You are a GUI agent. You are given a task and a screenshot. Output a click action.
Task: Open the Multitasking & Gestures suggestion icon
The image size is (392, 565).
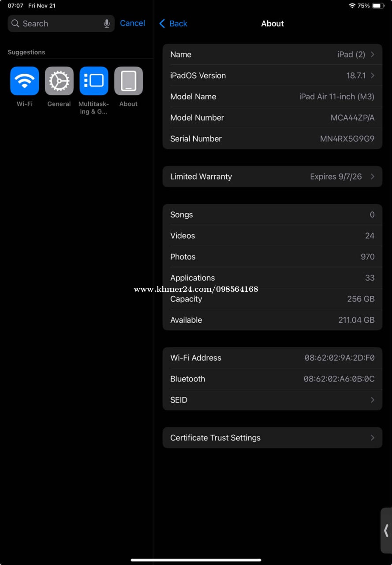point(94,81)
